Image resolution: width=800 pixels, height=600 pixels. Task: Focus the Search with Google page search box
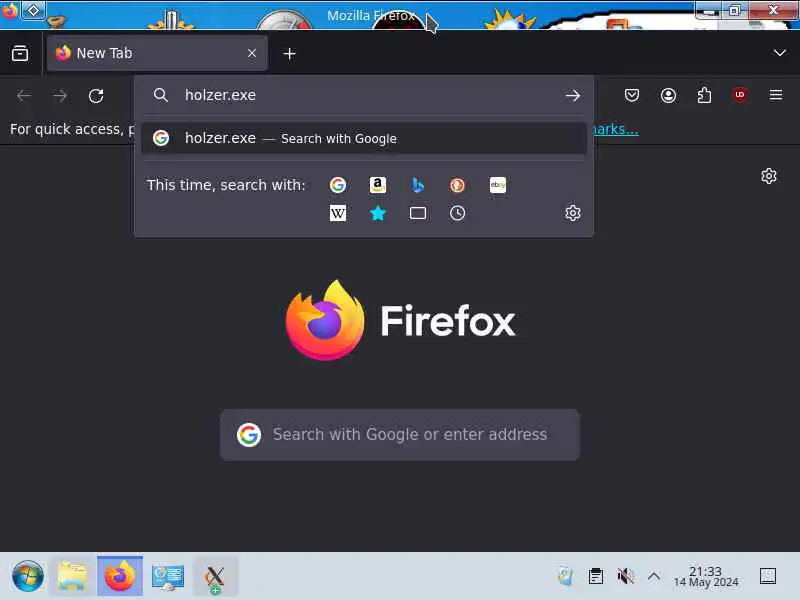(x=400, y=435)
